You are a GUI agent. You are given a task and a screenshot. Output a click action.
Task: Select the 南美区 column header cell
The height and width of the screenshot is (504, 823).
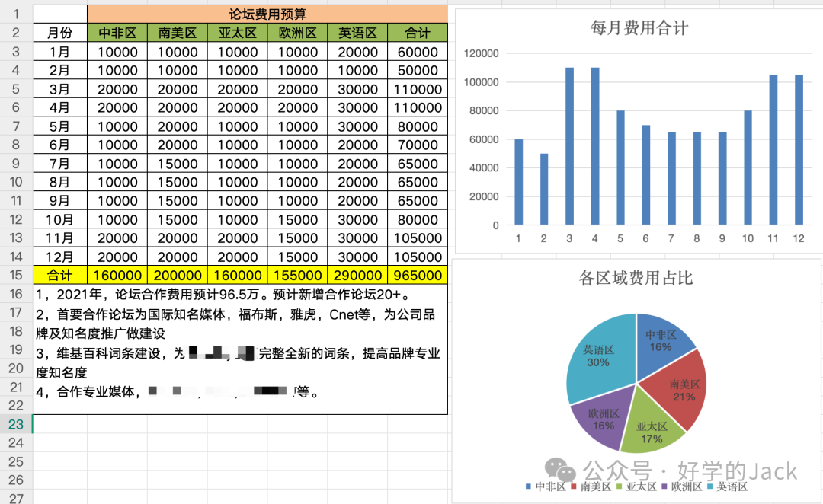click(178, 33)
